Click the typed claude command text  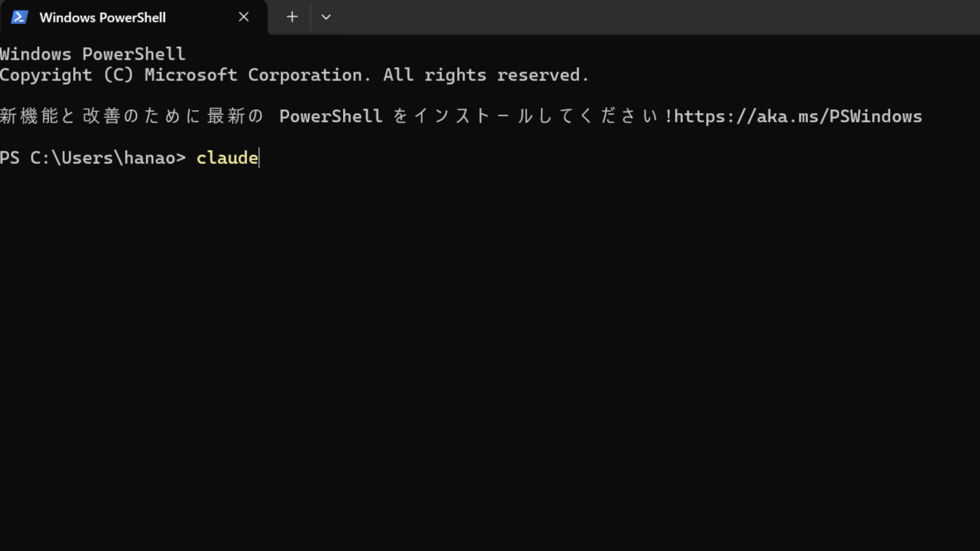pyautogui.click(x=227, y=158)
